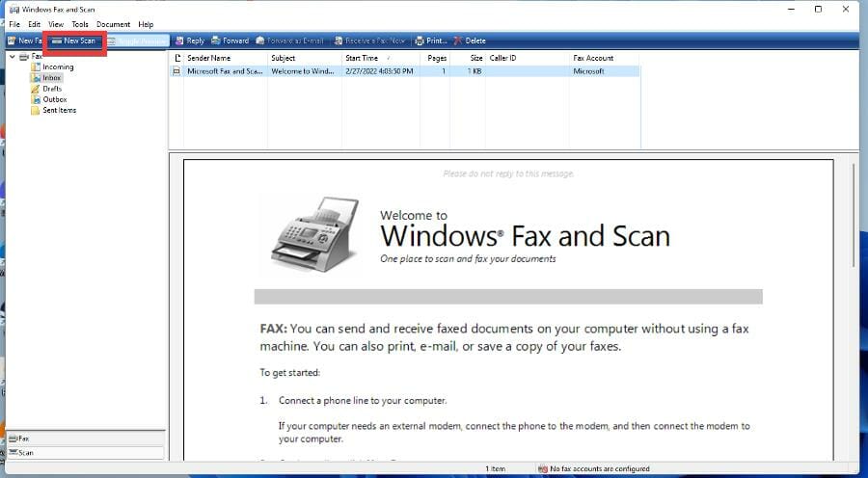Click the Outbox folder icon
The height and width of the screenshot is (478, 868).
pyautogui.click(x=36, y=99)
